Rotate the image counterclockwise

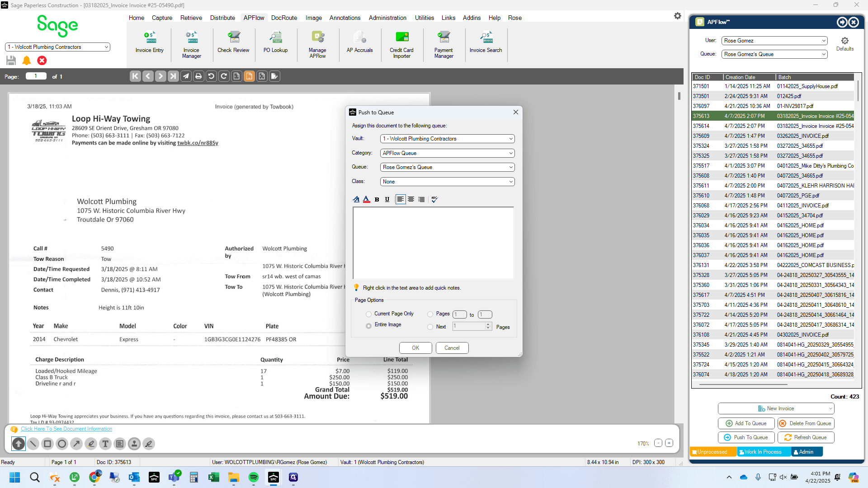coord(211,76)
